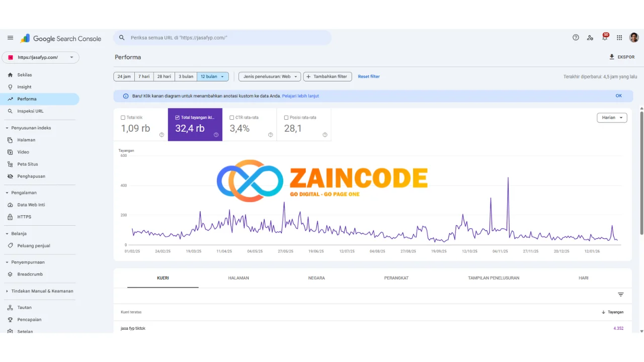Open the 12 bulan date range dropdown
The width and height of the screenshot is (644, 362).
click(x=213, y=76)
